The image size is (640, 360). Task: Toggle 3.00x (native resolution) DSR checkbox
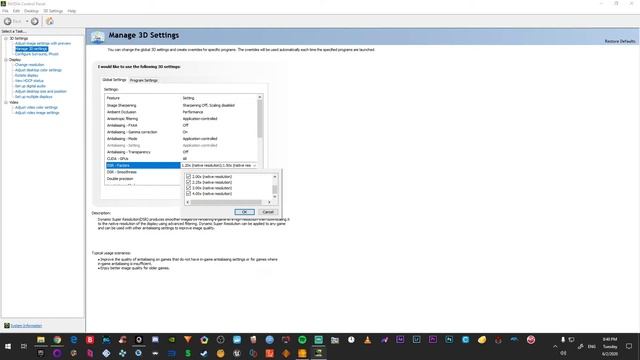coord(188,188)
